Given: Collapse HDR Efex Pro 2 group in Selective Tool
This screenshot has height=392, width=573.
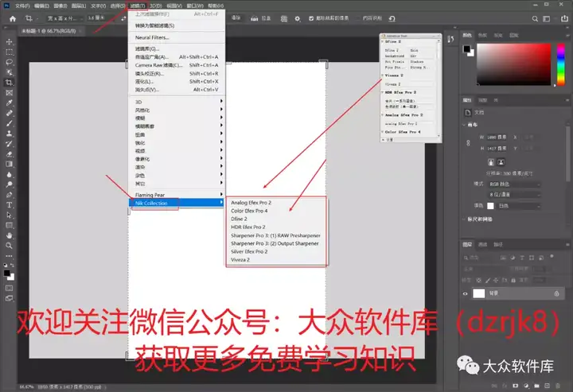Looking at the screenshot, I should [383, 92].
